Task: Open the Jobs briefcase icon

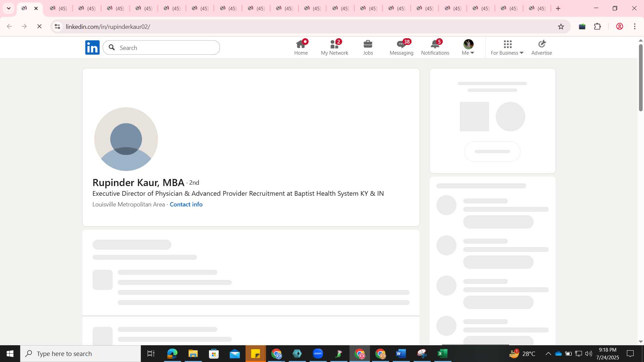Action: tap(368, 47)
